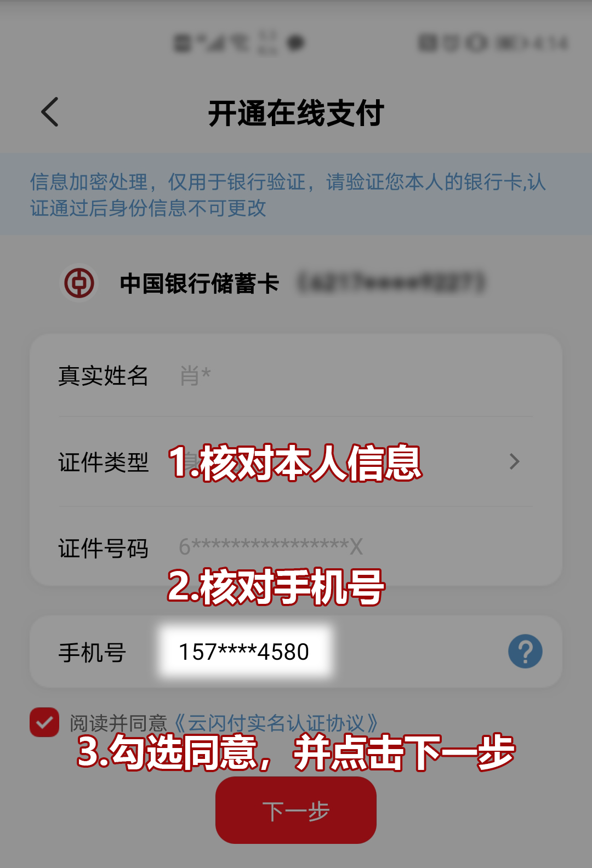592x868 pixels.
Task: Open the 云闪付实名认证协议 link
Action: coord(276,723)
